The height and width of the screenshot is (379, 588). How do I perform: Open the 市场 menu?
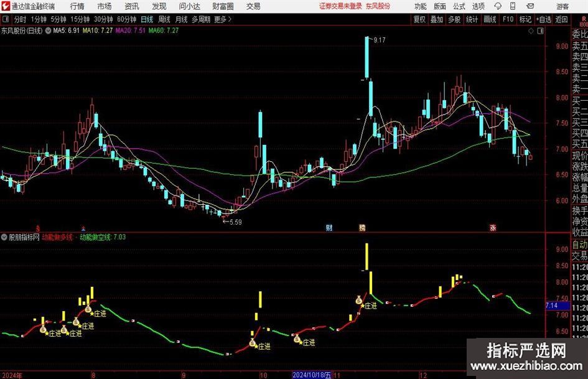click(105, 6)
